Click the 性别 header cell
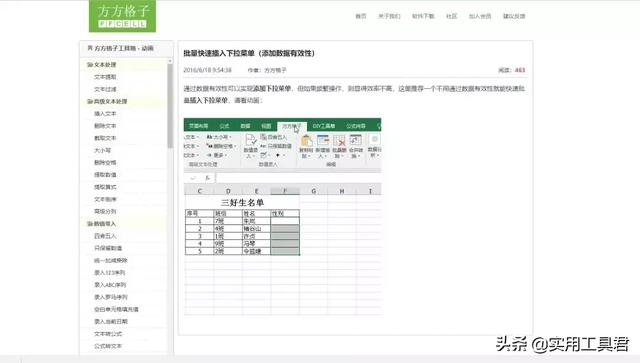This screenshot has width=640, height=363. tap(285, 213)
